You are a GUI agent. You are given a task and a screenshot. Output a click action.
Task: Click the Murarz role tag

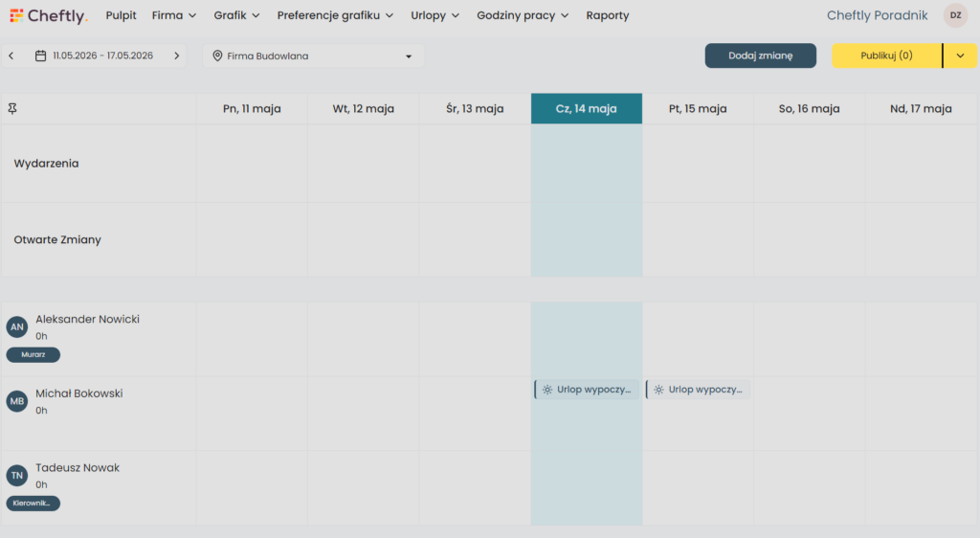[x=33, y=355]
